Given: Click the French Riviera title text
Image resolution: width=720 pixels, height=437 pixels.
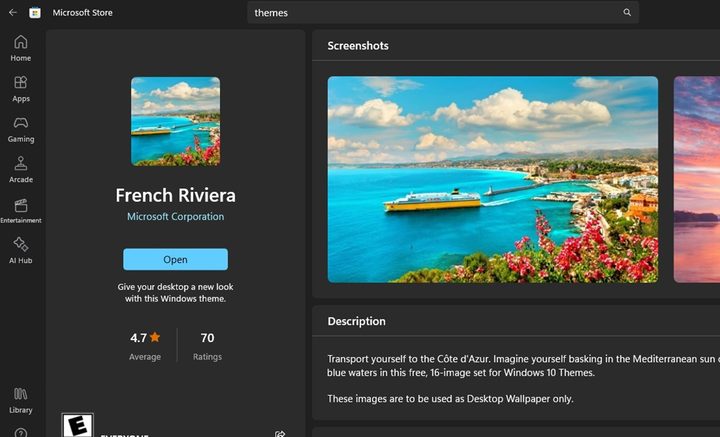Looking at the screenshot, I should (x=175, y=195).
